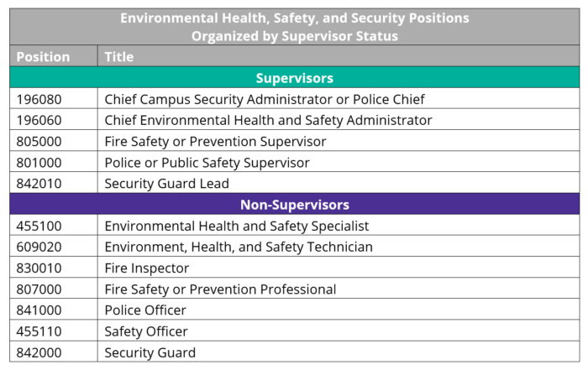This screenshot has width=588, height=370.
Task: Select Fire Safety or Prevention Professional title
Action: (x=220, y=289)
